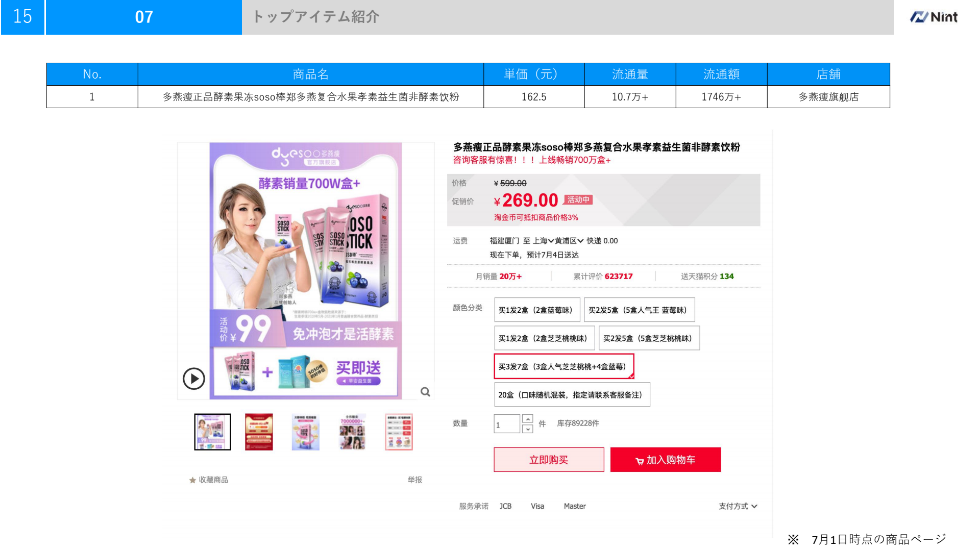
Task: Select the red second thumbnail image
Action: (x=259, y=432)
